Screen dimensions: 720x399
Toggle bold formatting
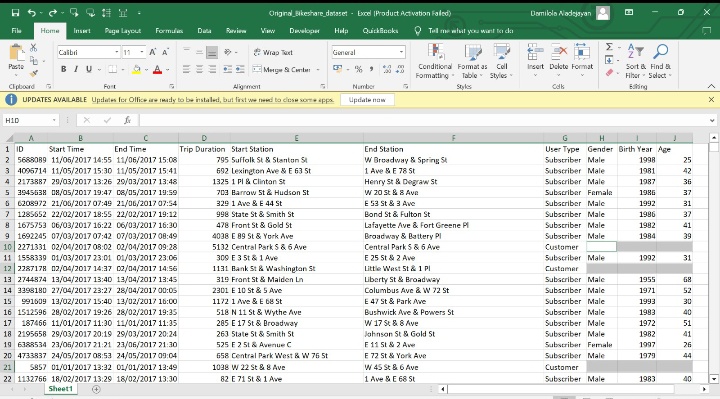point(63,69)
